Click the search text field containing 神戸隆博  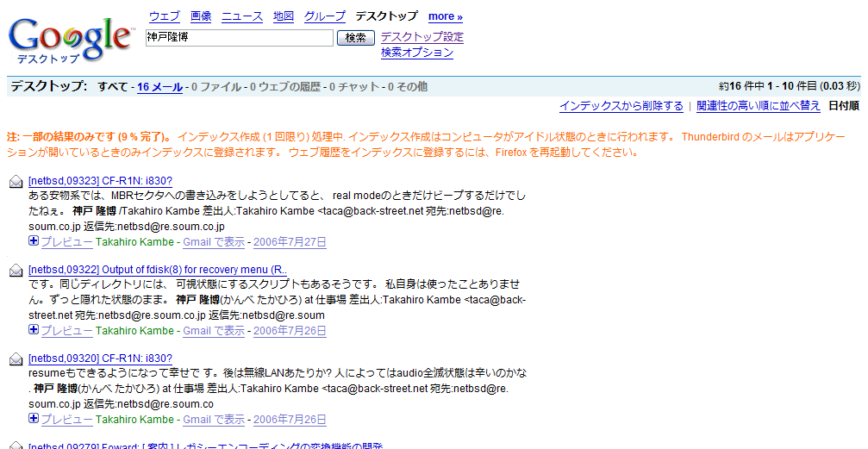point(240,38)
